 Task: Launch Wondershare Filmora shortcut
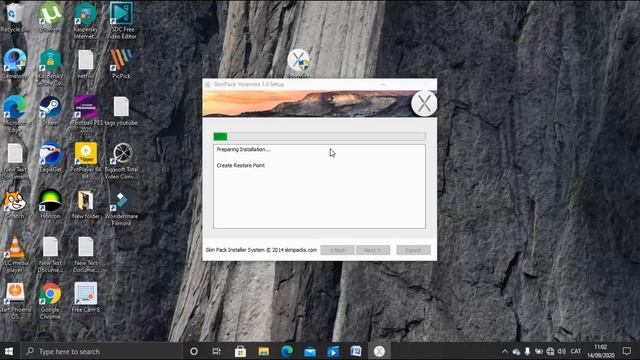pos(121,207)
